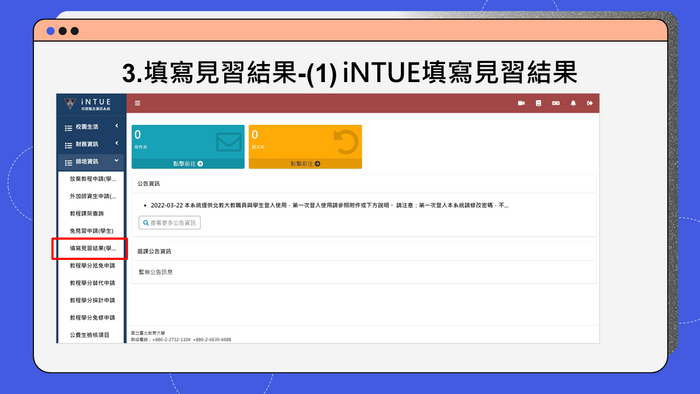Click the envelope icon on teal card
700x394 pixels.
(229, 142)
